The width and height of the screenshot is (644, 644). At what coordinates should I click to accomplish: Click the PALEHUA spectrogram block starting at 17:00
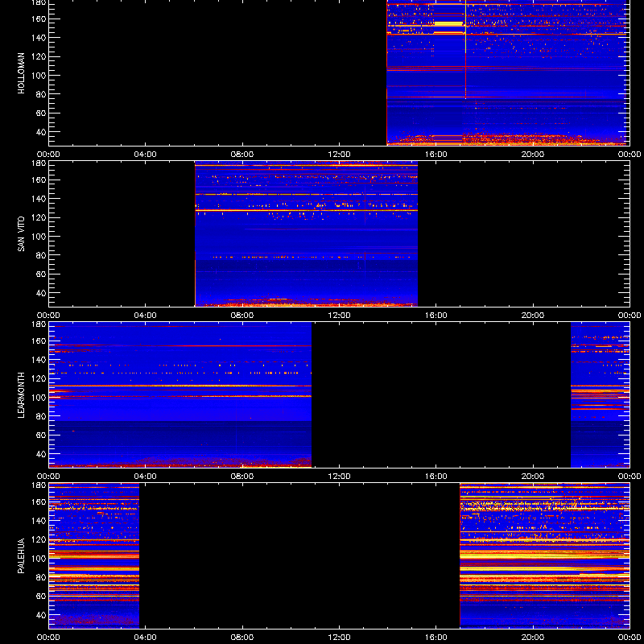point(545,556)
